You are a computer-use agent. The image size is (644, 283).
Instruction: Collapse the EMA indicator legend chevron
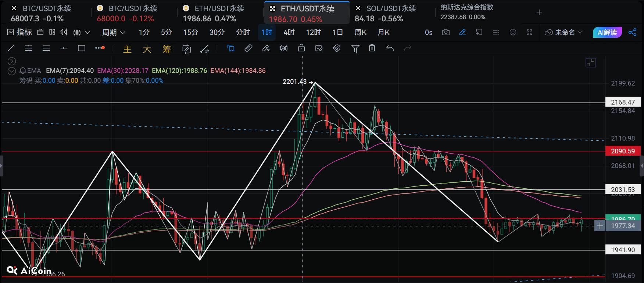(x=12, y=71)
